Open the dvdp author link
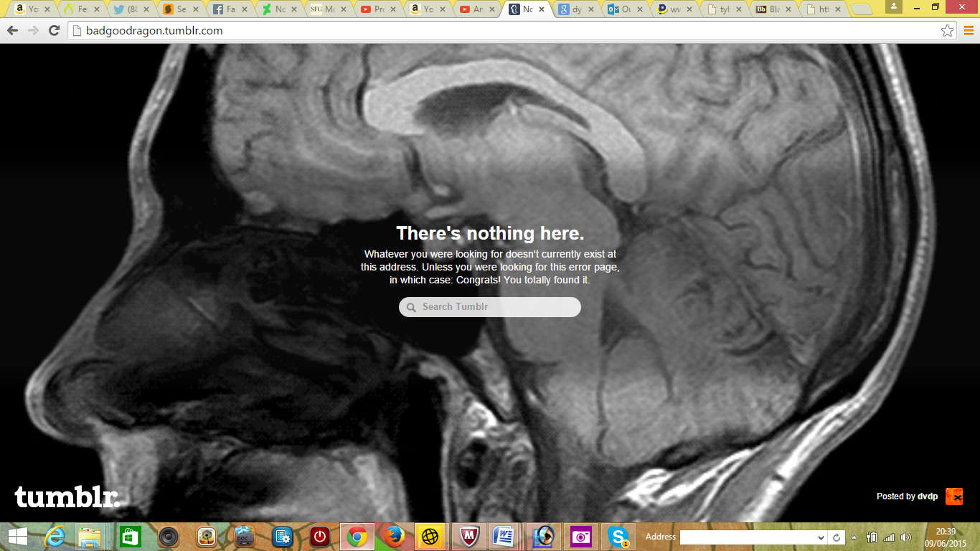The width and height of the screenshot is (980, 551). pos(928,496)
